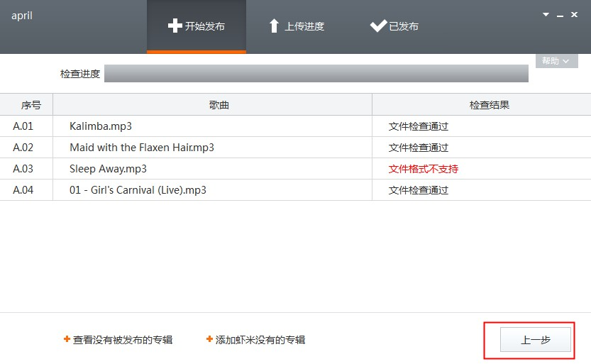Click the orange plus before 查看没有被发布的专辑
The image size is (591, 364).
tap(67, 339)
